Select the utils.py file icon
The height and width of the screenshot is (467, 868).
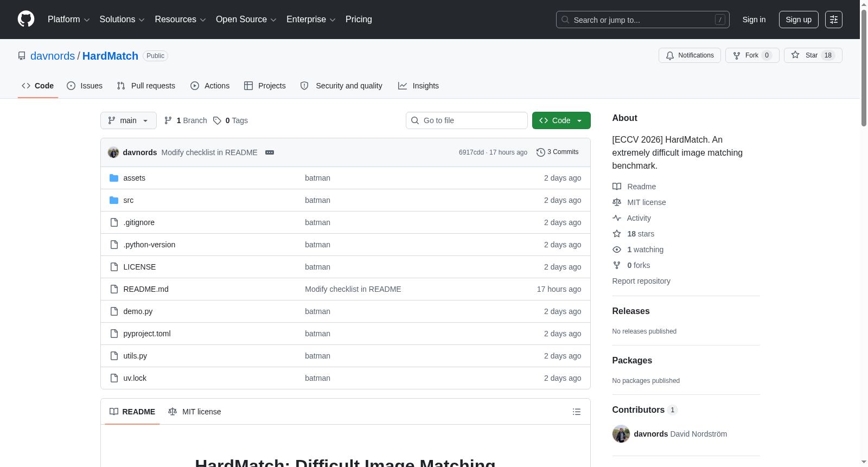114,356
